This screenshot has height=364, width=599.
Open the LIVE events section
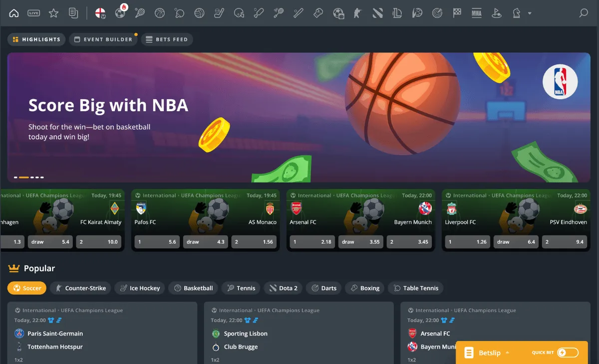click(33, 13)
